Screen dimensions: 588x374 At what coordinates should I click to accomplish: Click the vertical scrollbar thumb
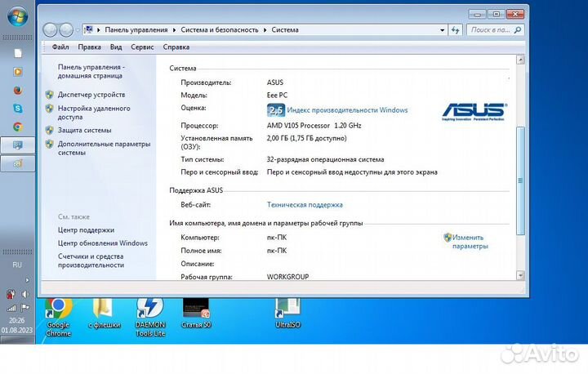tap(520, 180)
